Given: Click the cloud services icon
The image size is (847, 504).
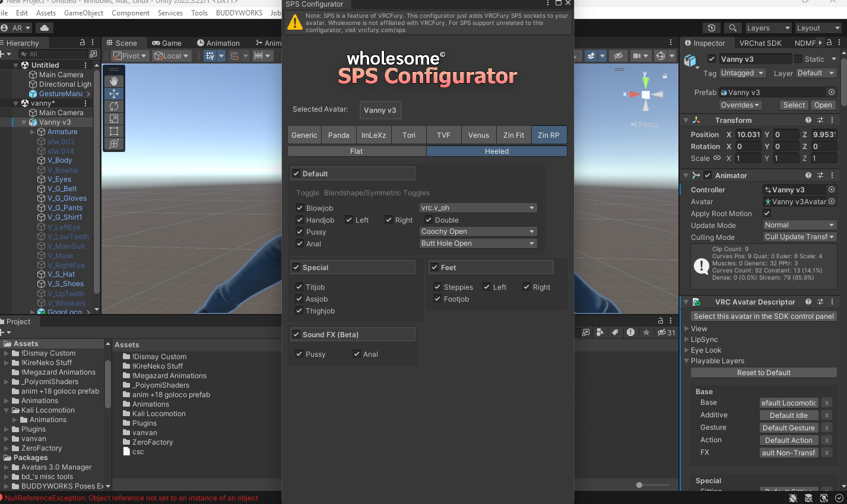Looking at the screenshot, I should point(45,28).
